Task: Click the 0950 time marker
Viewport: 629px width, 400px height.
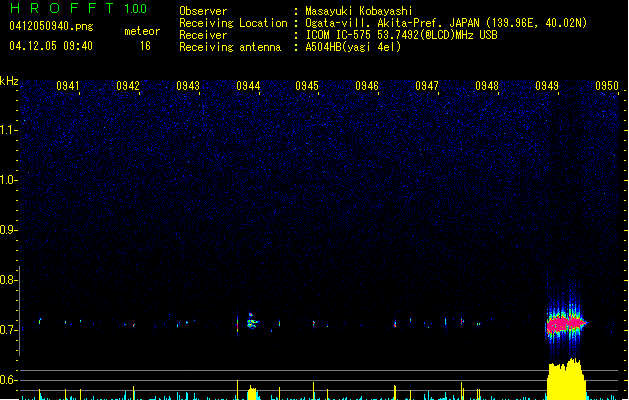Action: [607, 86]
